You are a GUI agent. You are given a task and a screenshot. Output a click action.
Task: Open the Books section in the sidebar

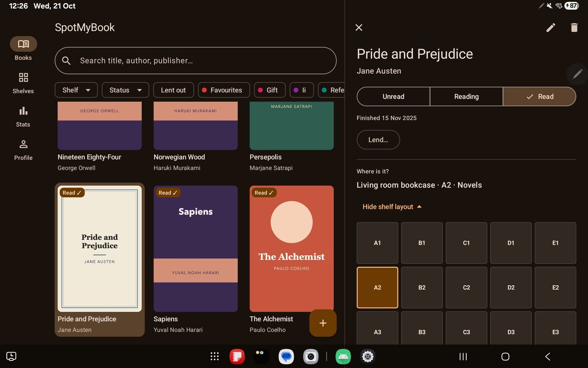point(23,49)
